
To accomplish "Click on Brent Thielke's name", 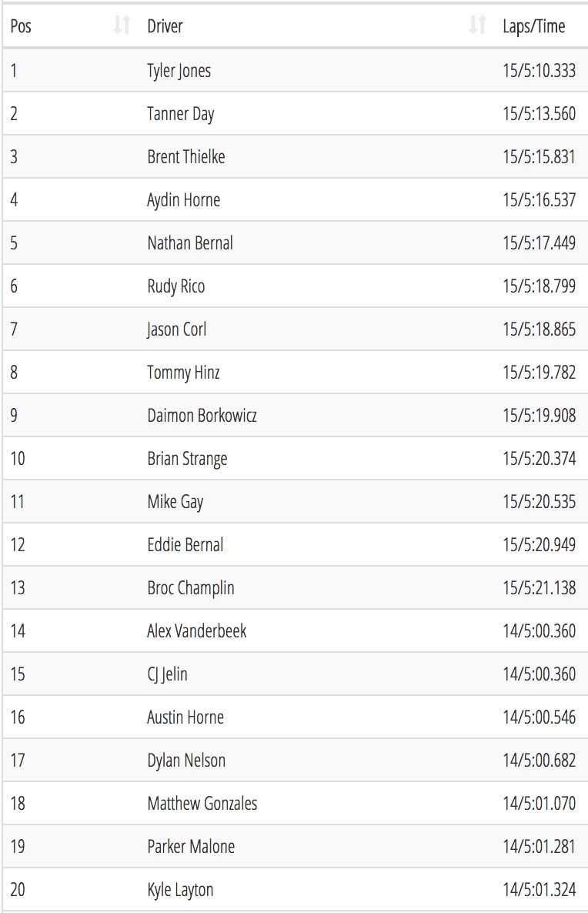I will (185, 156).
